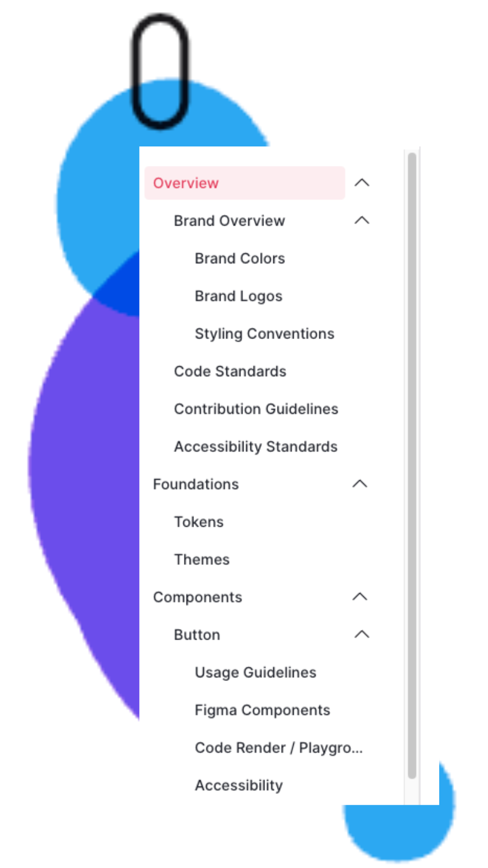Open the Code Render / Playground page

pos(278,748)
